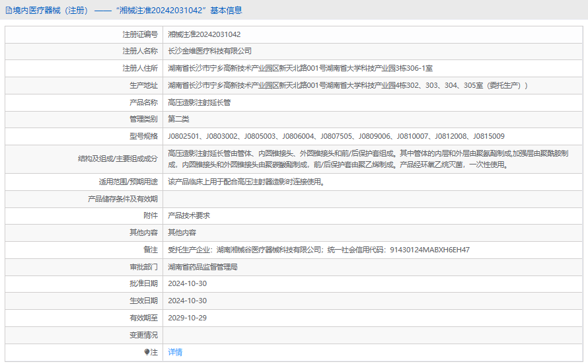
Task: Click the 产品储存条件及有效期 label
Action: click(x=123, y=199)
